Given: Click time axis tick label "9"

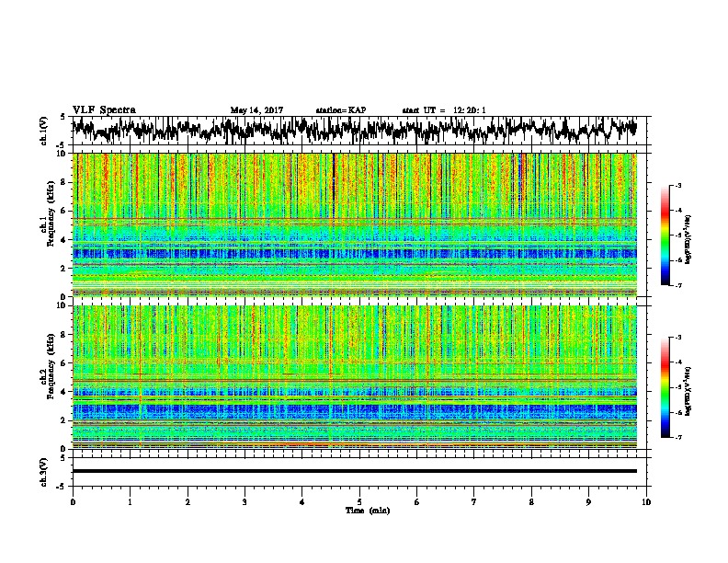Looking at the screenshot, I should (x=588, y=502).
